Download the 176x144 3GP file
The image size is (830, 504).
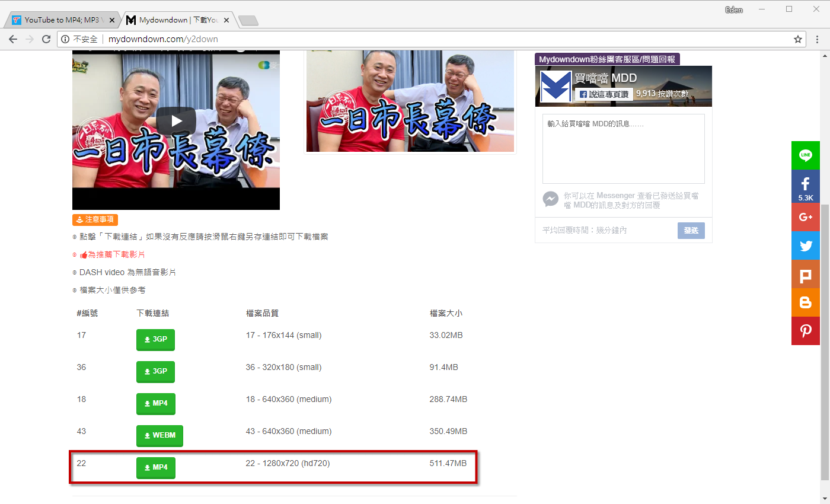(x=156, y=340)
